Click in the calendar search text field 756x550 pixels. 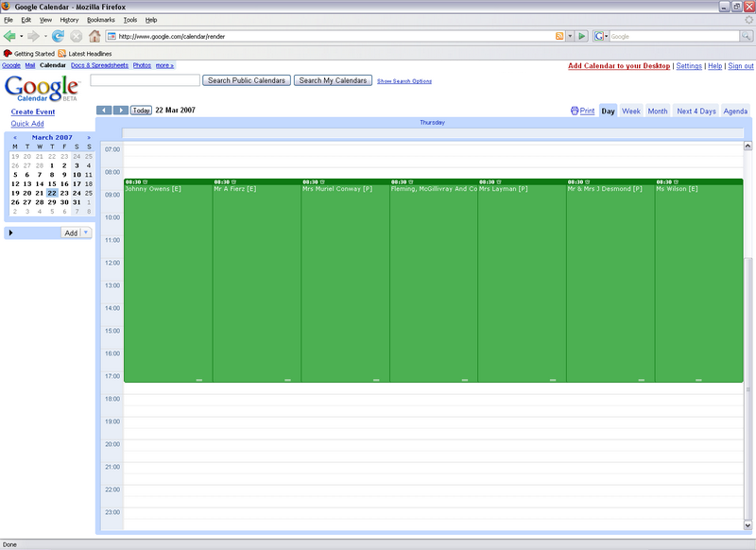tap(145, 80)
